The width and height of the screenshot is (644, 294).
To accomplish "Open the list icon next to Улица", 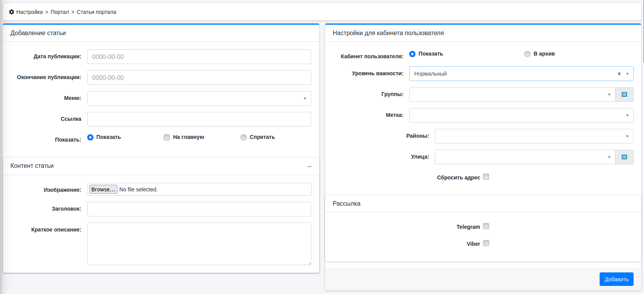I will 624,157.
